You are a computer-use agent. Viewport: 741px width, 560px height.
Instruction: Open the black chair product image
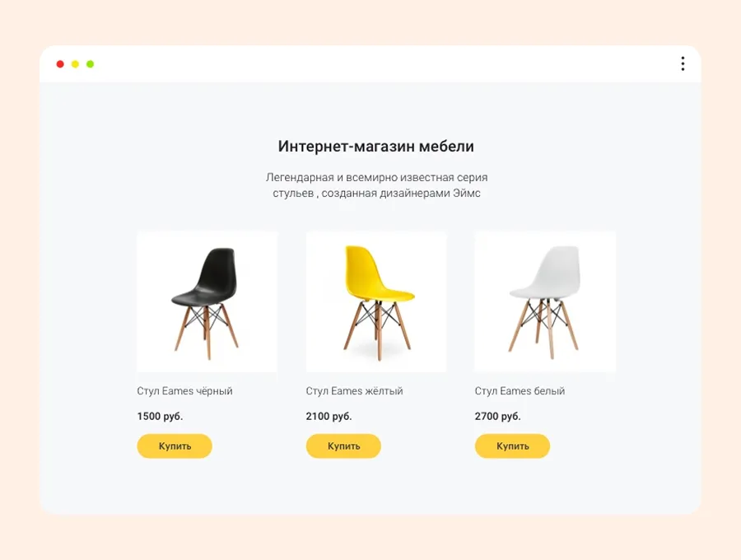(x=207, y=301)
